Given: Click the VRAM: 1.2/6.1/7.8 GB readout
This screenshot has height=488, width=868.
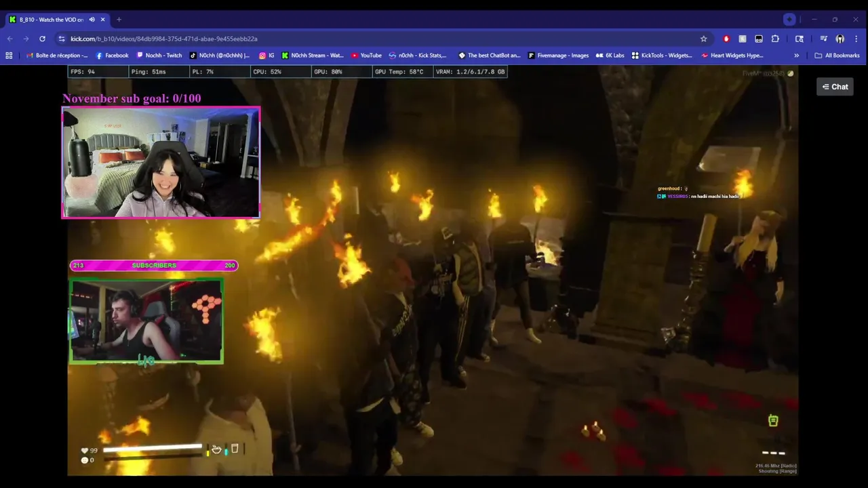Looking at the screenshot, I should point(471,72).
